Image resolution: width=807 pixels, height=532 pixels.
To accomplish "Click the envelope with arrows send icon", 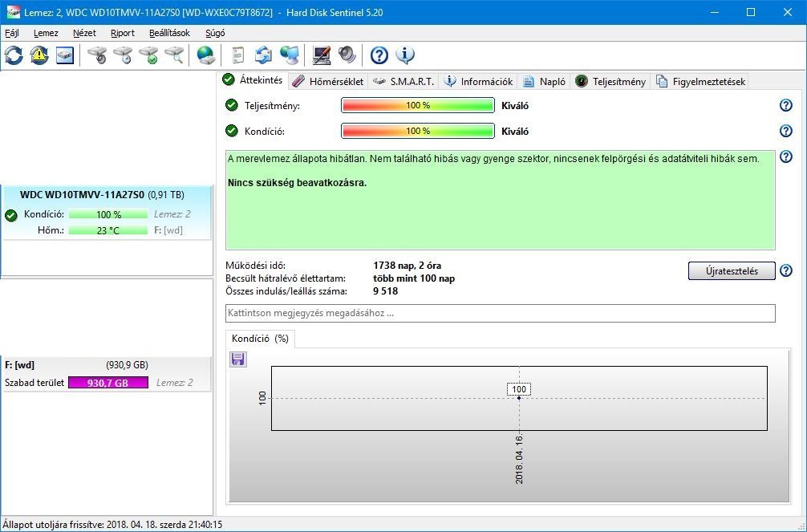I will 263,55.
